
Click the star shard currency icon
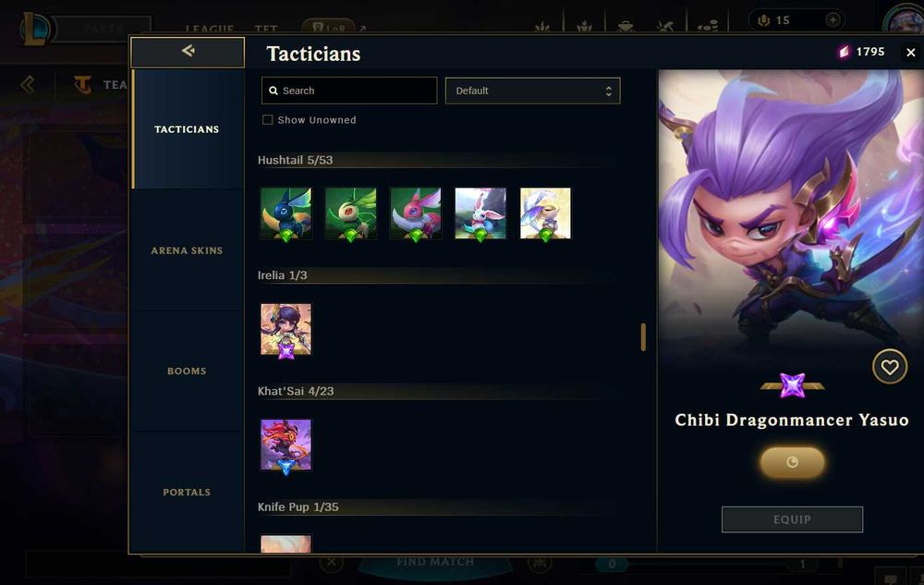[x=845, y=52]
